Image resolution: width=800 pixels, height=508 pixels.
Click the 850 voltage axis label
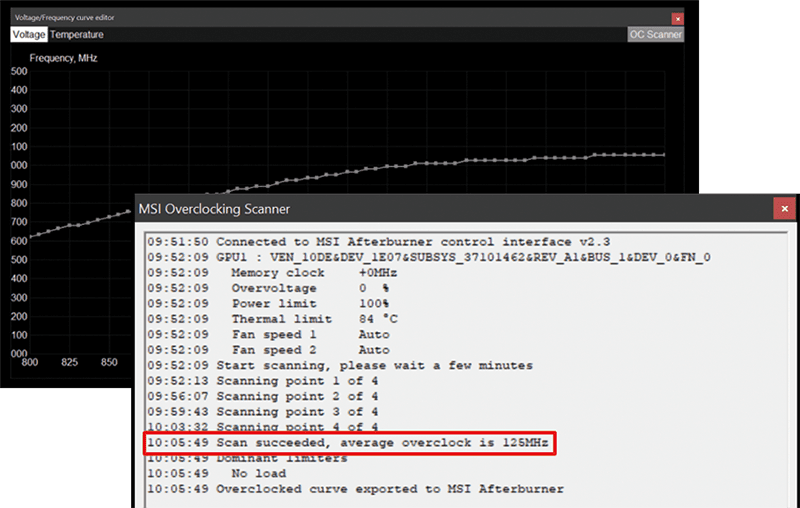[x=109, y=362]
